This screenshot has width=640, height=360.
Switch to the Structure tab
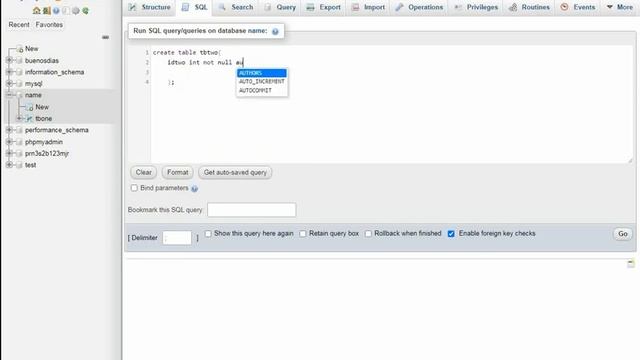coord(149,7)
